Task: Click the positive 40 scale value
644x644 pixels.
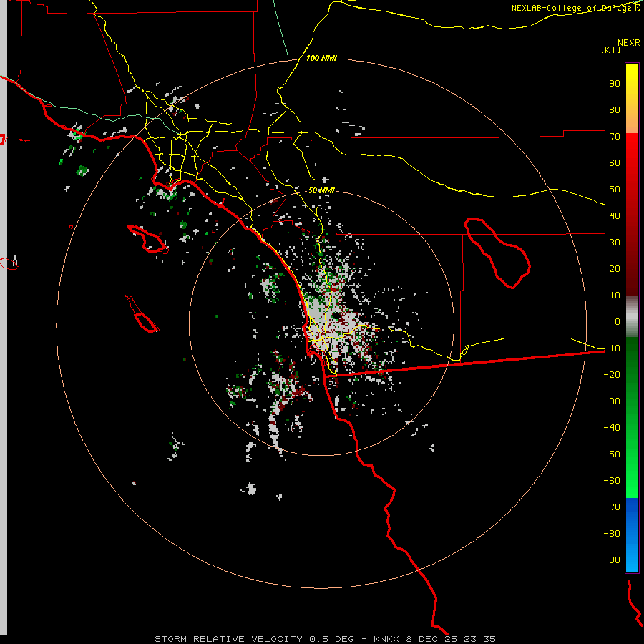Action: click(615, 216)
